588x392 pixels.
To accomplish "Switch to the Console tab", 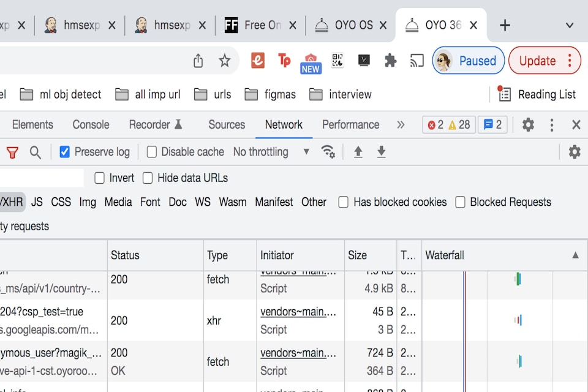I will (x=91, y=125).
